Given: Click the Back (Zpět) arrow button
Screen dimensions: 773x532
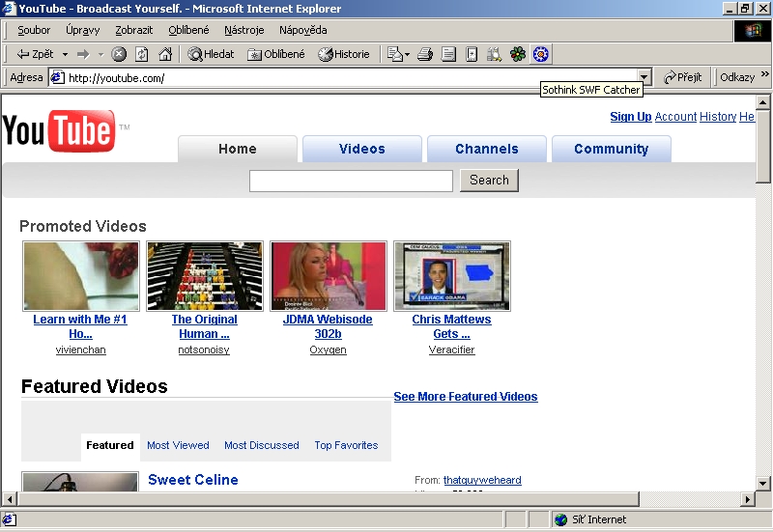Looking at the screenshot, I should pyautogui.click(x=35, y=54).
